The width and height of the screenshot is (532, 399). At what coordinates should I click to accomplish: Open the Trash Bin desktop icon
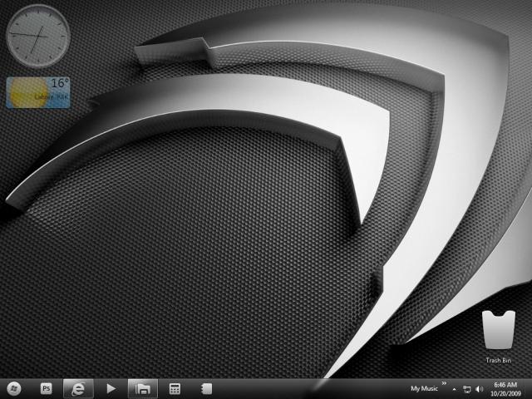[x=499, y=330]
